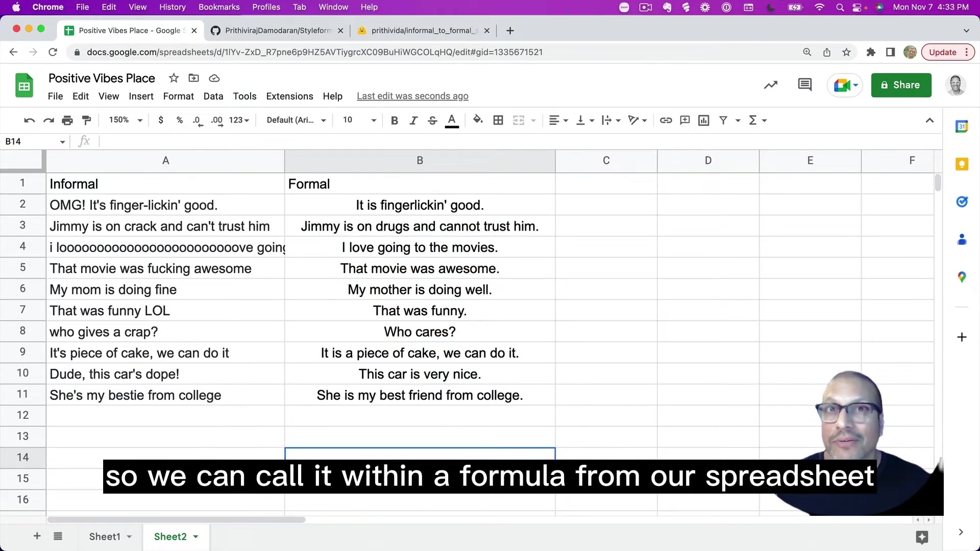Open the Extensions menu

coord(289,96)
